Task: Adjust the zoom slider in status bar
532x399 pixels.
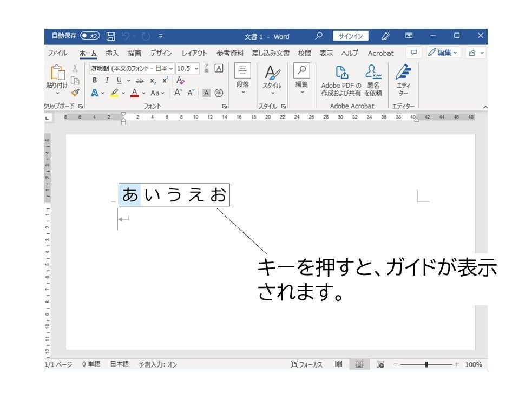Action: pos(426,364)
